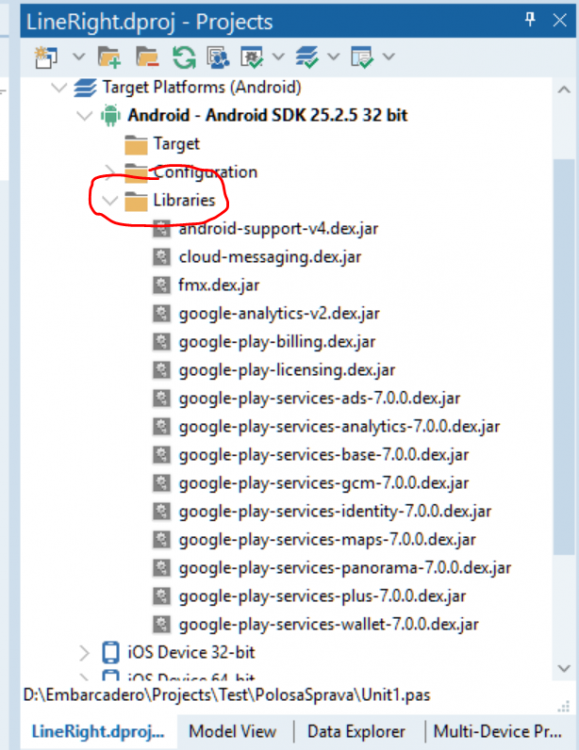Image resolution: width=579 pixels, height=750 pixels.
Task: Select google-play-licensing.dex.jar library
Action: pos(287,370)
